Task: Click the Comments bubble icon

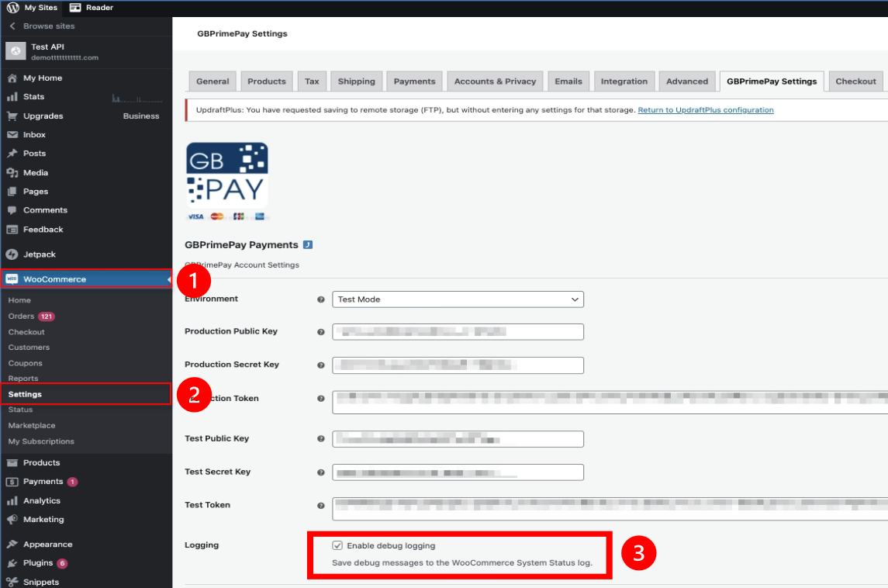Action: coord(12,210)
